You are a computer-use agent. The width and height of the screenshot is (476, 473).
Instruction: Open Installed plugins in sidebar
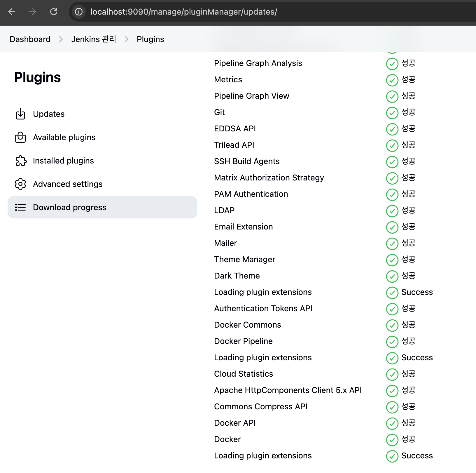click(x=102, y=161)
